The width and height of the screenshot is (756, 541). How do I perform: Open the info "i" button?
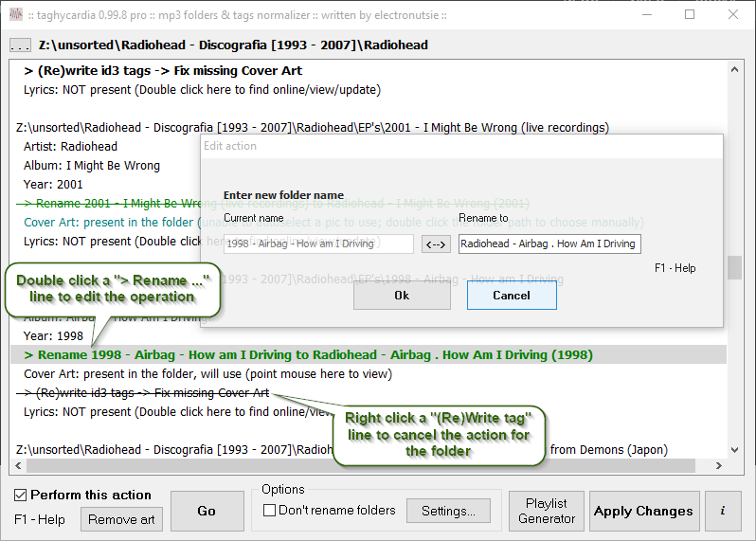(723, 511)
